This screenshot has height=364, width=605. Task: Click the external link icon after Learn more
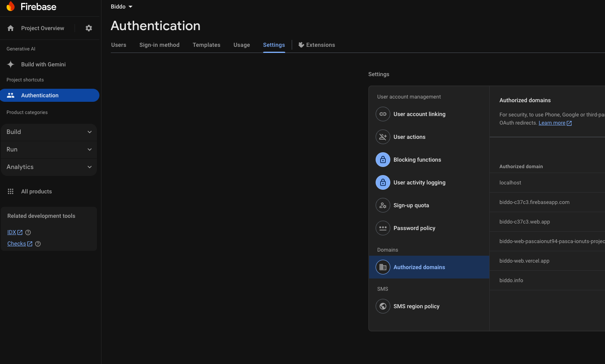569,123
